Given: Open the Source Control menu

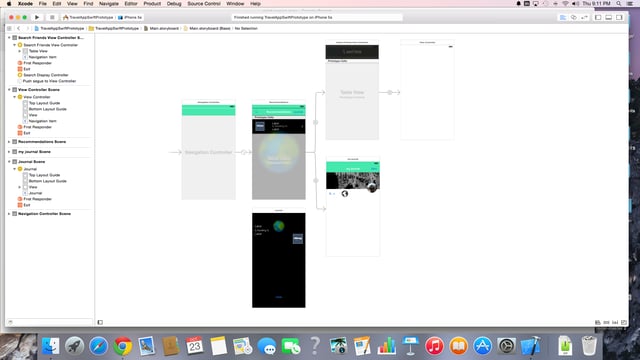Looking at the screenshot, I should (204, 4).
